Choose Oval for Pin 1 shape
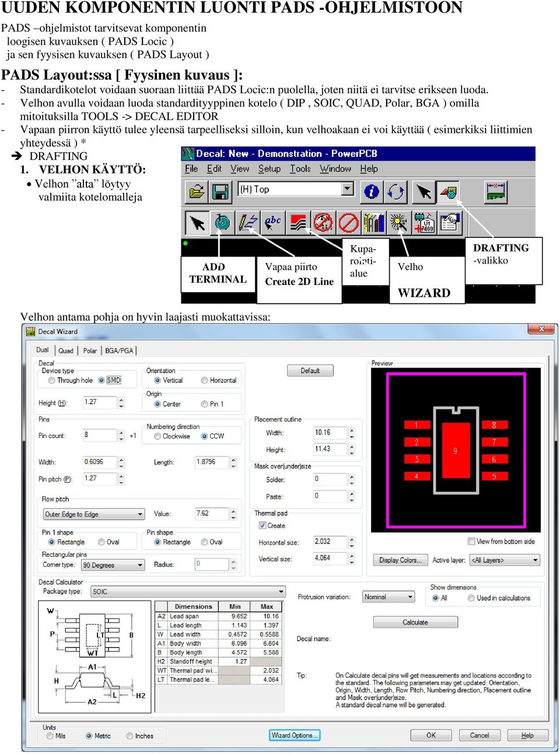This screenshot has height=754, width=560. click(101, 542)
